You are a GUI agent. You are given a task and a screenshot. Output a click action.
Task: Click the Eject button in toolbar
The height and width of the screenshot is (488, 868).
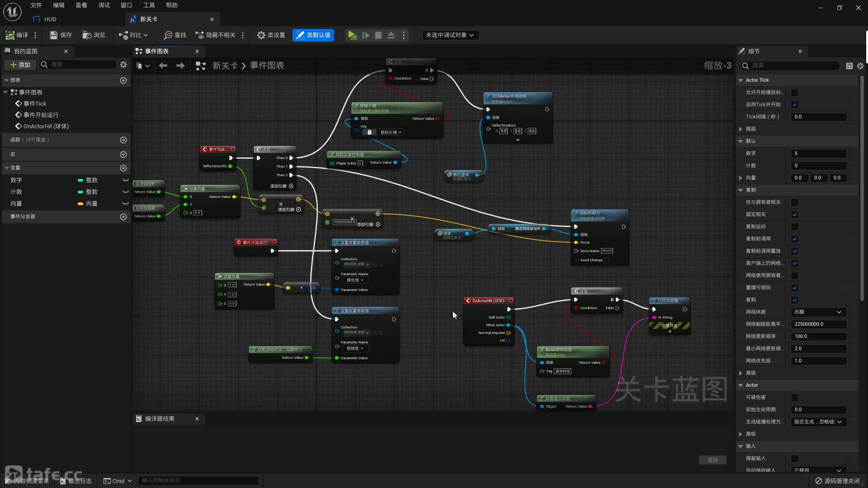[391, 35]
